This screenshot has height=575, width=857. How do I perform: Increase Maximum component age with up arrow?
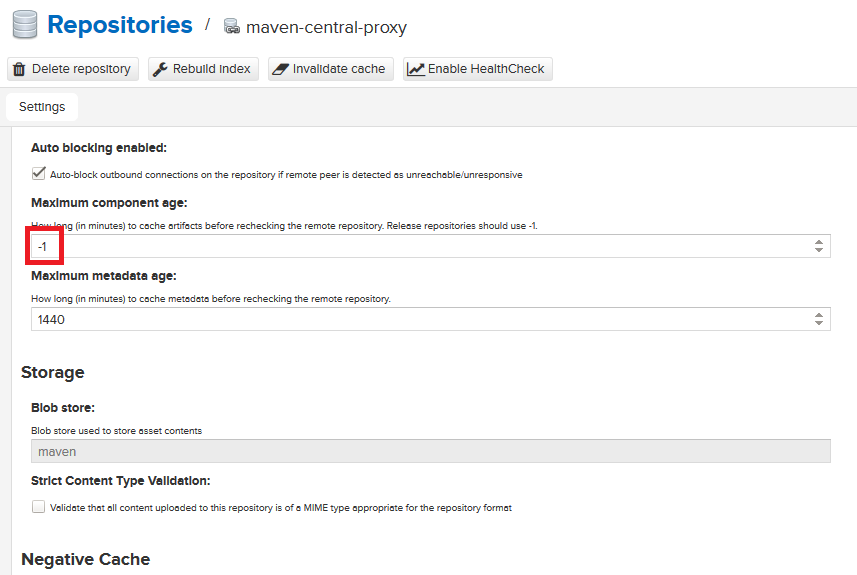[819, 241]
